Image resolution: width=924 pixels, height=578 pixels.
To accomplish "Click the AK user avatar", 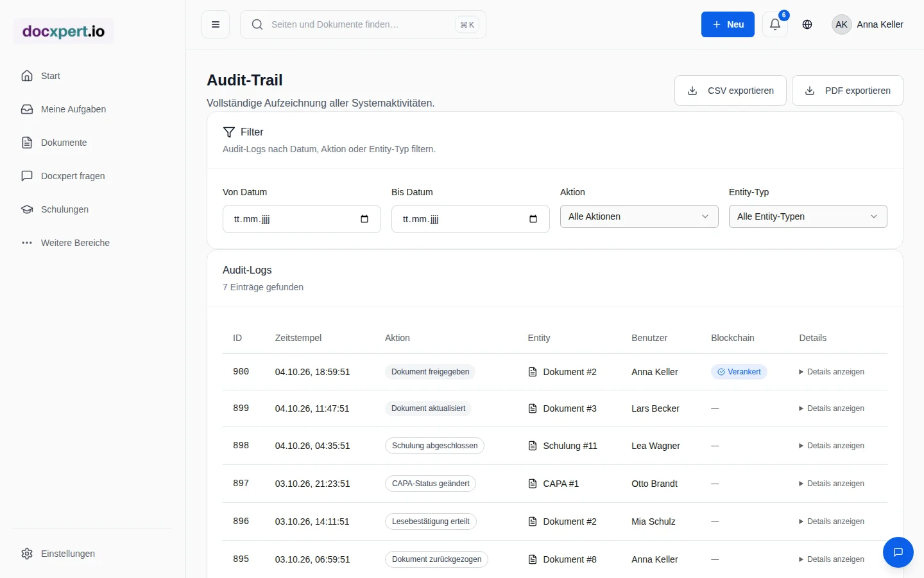I will click(x=841, y=24).
